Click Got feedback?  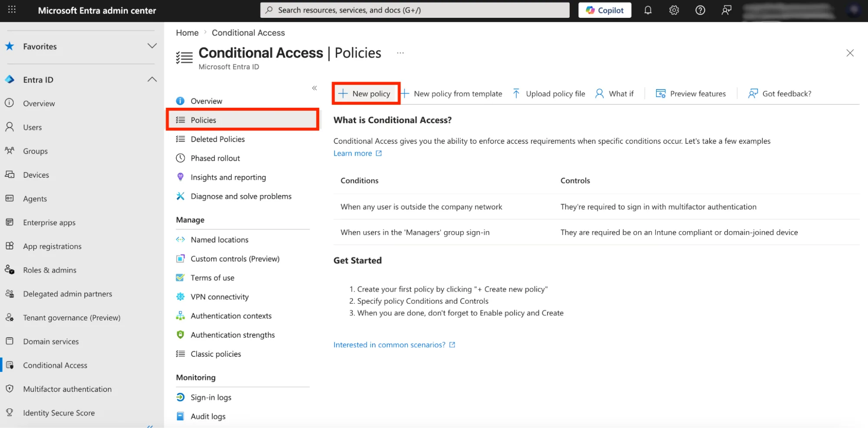pos(780,93)
